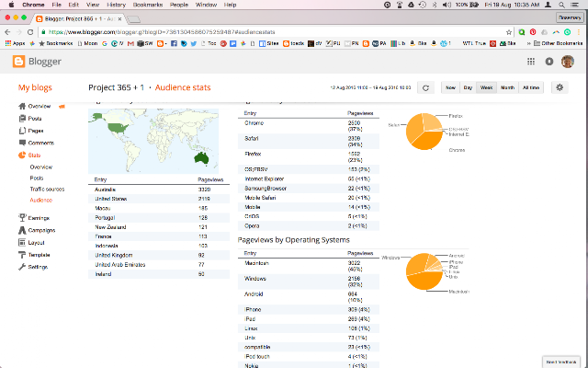Viewport: 588px width, 368px height.
Task: Click the Send feedback button
Action: (561, 362)
